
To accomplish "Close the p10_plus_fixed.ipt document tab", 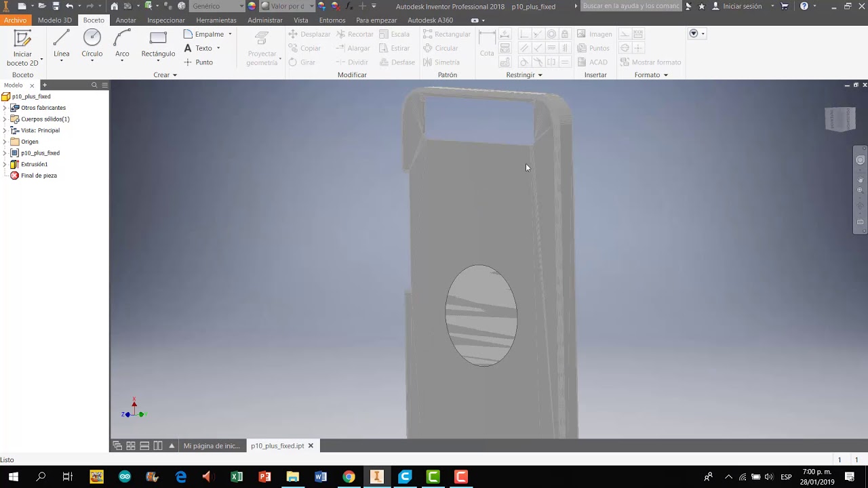I will pyautogui.click(x=311, y=446).
